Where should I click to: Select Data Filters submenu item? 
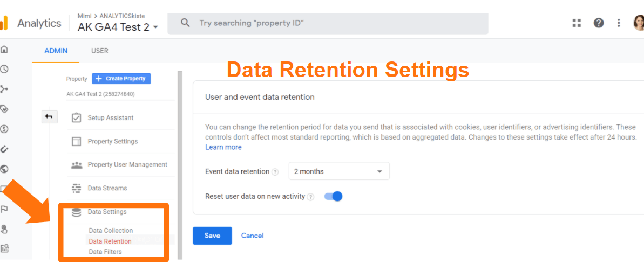[105, 252]
